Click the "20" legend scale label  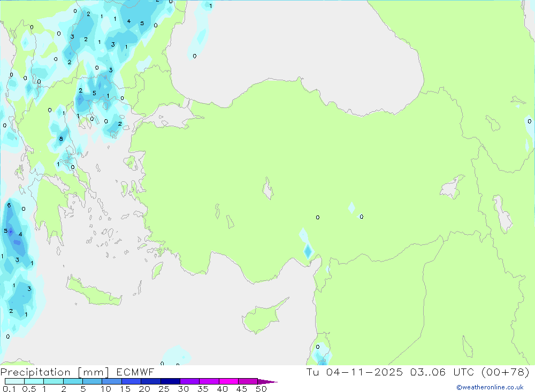(144, 389)
